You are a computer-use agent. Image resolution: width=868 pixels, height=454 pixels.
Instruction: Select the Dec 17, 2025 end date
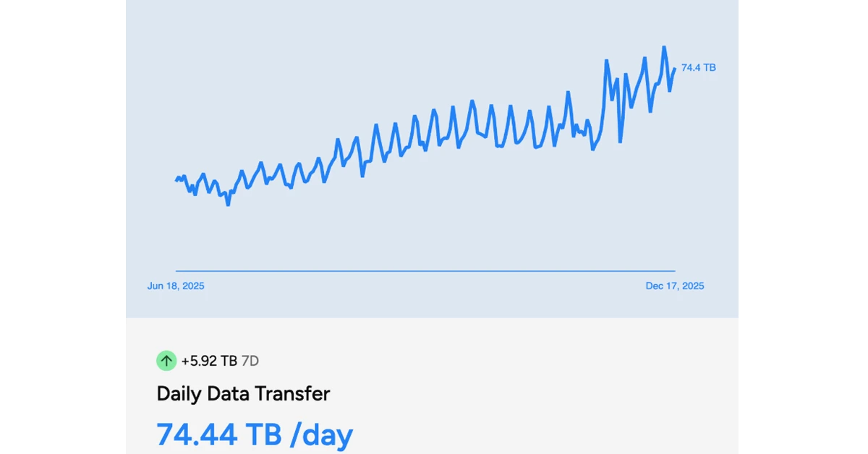coord(674,286)
